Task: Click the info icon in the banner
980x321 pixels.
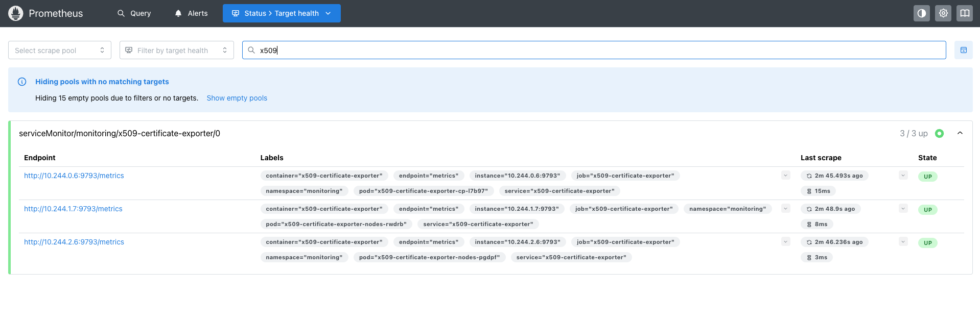Action: point(22,82)
